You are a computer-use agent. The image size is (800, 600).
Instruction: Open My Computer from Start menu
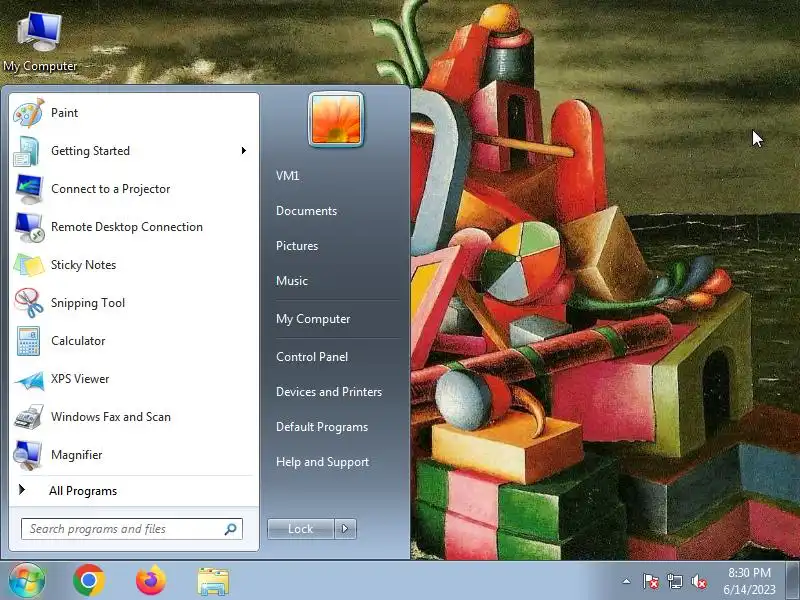(313, 319)
